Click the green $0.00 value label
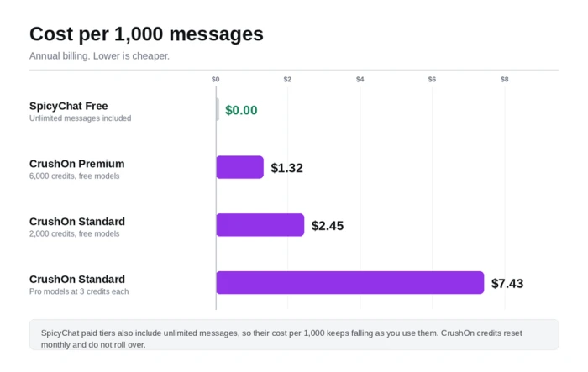This screenshot has width=588, height=372. coord(241,110)
